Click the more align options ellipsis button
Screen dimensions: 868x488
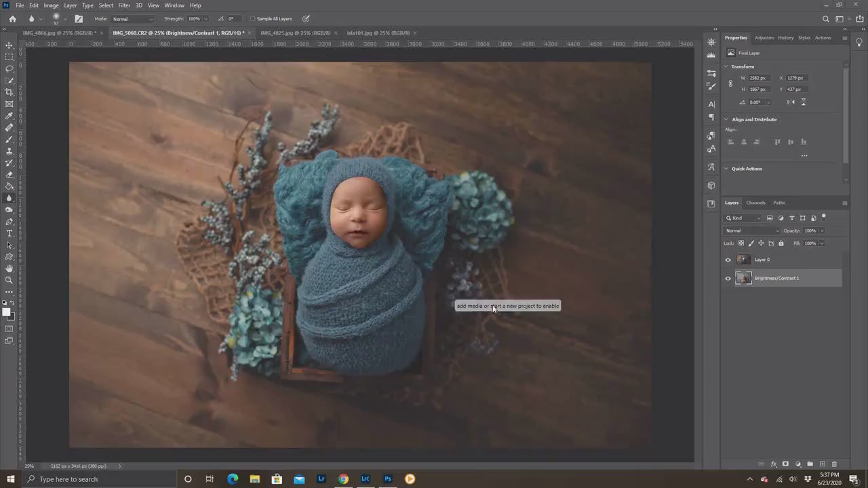804,156
